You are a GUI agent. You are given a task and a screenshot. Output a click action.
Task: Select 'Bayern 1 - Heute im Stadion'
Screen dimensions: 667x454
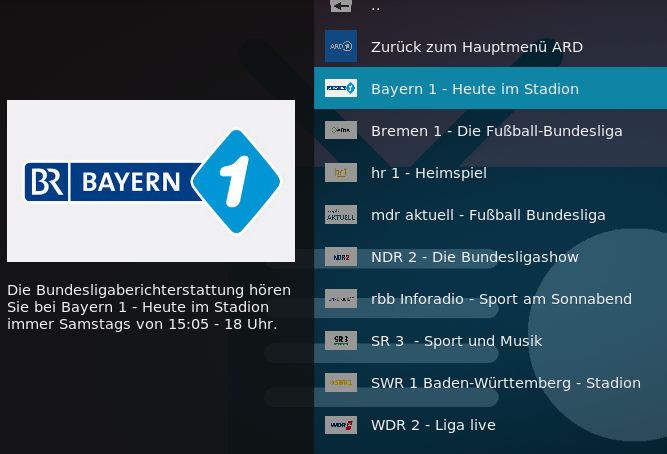tap(490, 88)
